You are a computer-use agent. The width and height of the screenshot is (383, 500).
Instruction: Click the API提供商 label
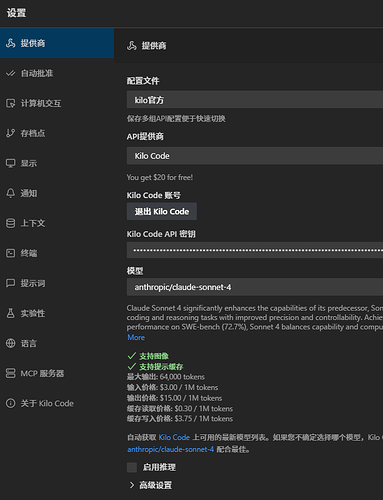tap(145, 136)
